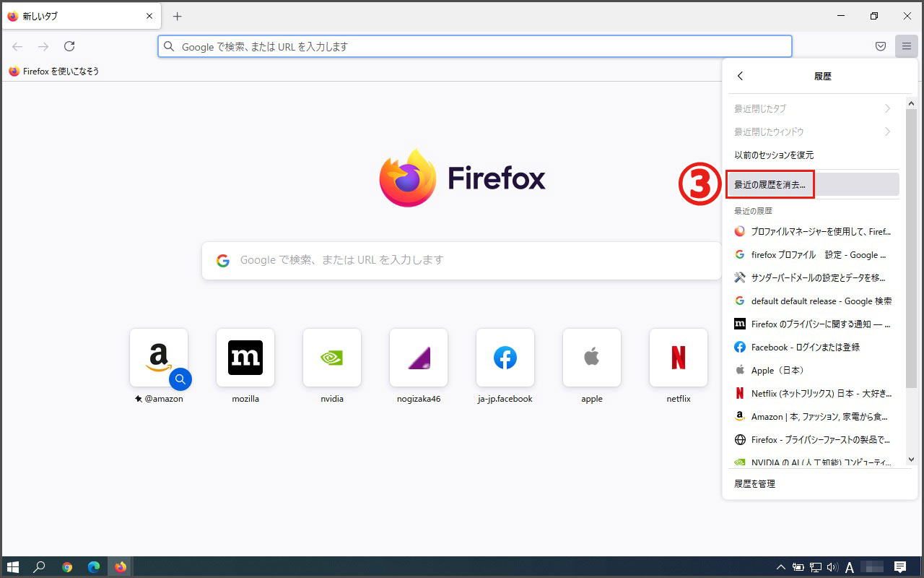Go back one page
Screen dimensions: 924x578
coord(17,46)
